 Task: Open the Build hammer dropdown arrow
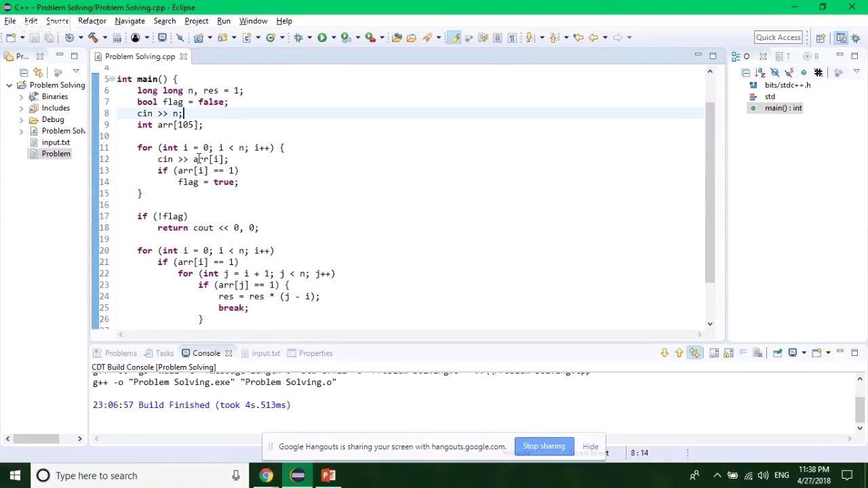coord(104,38)
